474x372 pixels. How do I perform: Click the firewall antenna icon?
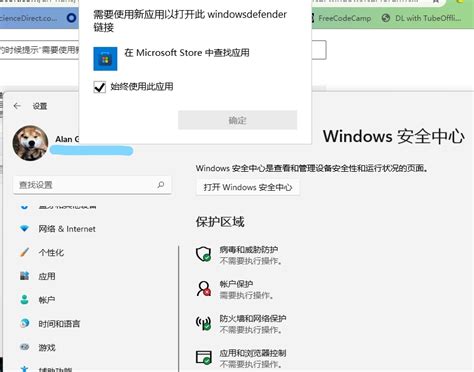(x=203, y=323)
